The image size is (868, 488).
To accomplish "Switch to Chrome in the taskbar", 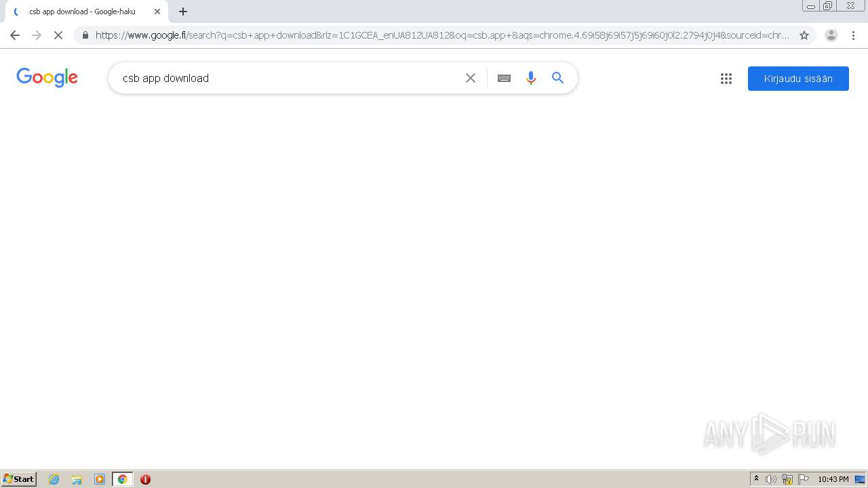I will coord(122,479).
